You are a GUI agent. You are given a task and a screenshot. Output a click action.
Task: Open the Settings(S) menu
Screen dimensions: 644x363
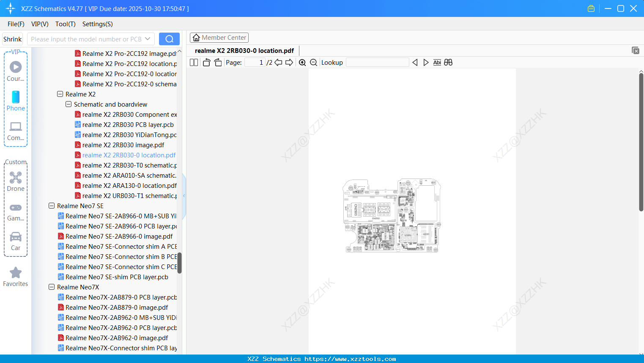98,24
